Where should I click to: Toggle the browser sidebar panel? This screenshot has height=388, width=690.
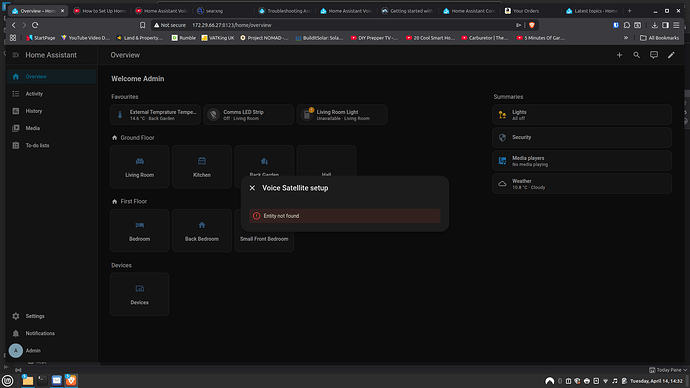click(x=665, y=25)
